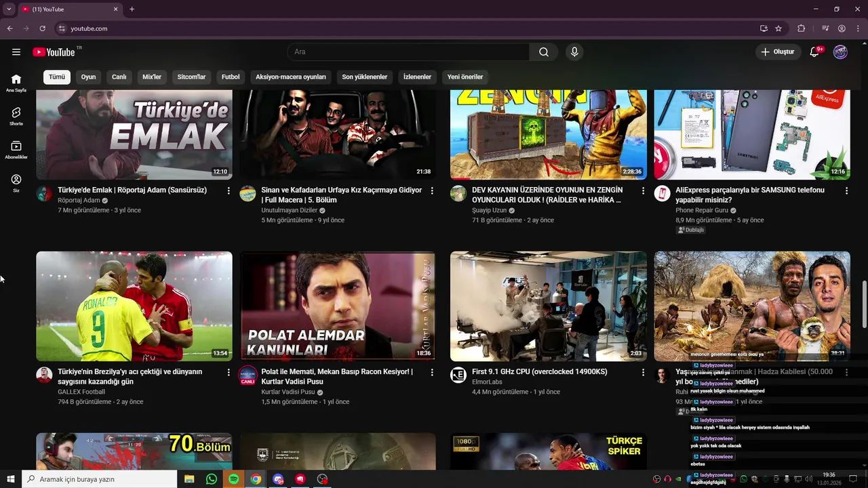Image resolution: width=868 pixels, height=488 pixels.
Task: Open the 'ElmorLabs' channel name link
Action: click(x=487, y=382)
